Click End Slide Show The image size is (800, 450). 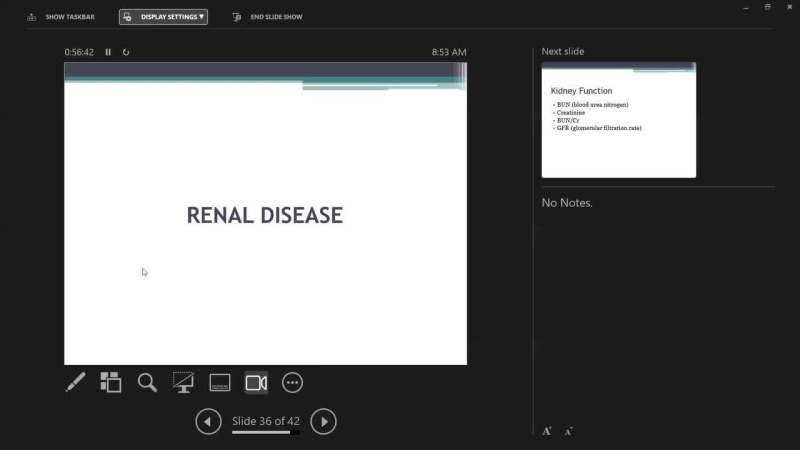[x=268, y=17]
